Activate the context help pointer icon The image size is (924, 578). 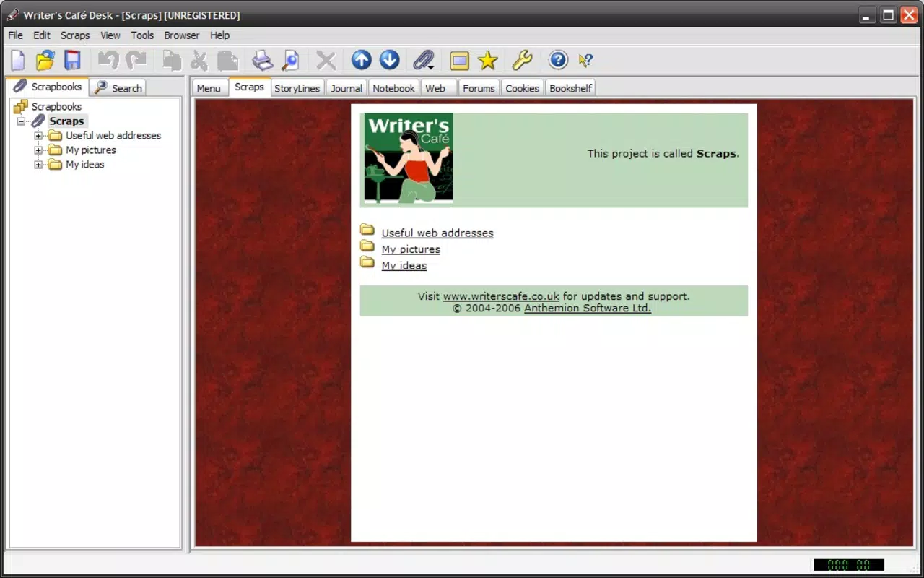pos(585,60)
